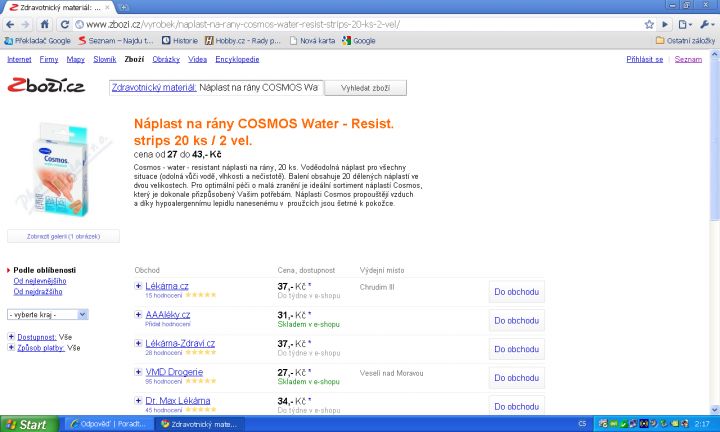
Task: Click the 15 hodnocení link under Lékárna.cz
Action: (163, 295)
